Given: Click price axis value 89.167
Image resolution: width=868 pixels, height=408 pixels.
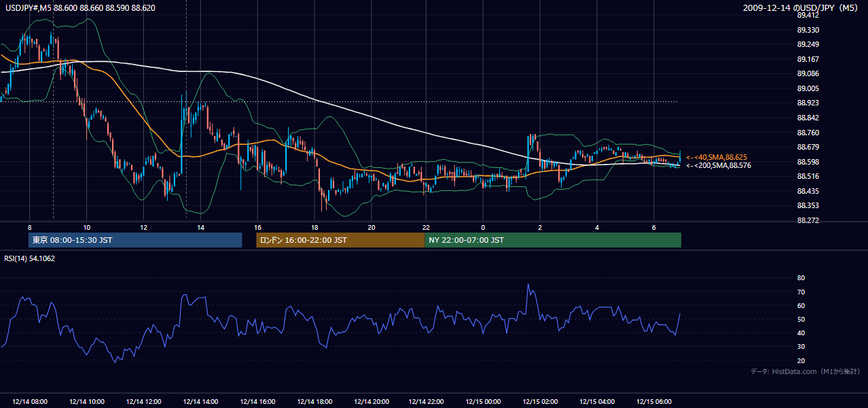Looking at the screenshot, I should [x=808, y=59].
